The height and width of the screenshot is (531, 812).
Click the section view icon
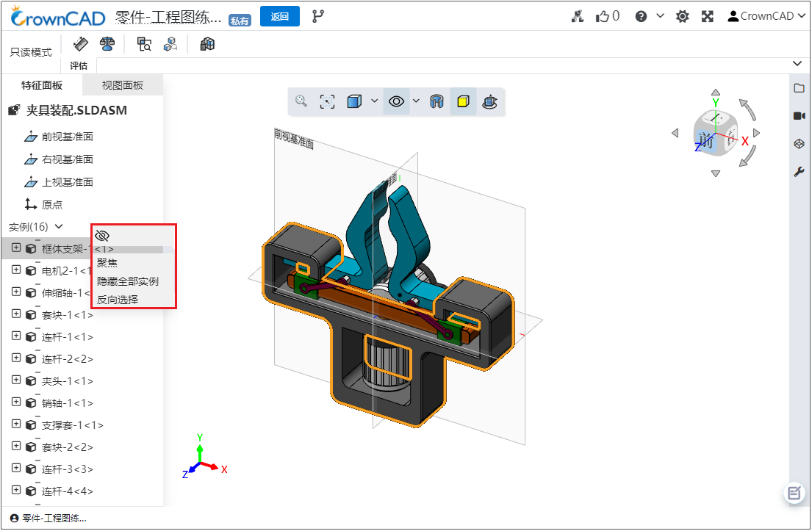coord(436,101)
